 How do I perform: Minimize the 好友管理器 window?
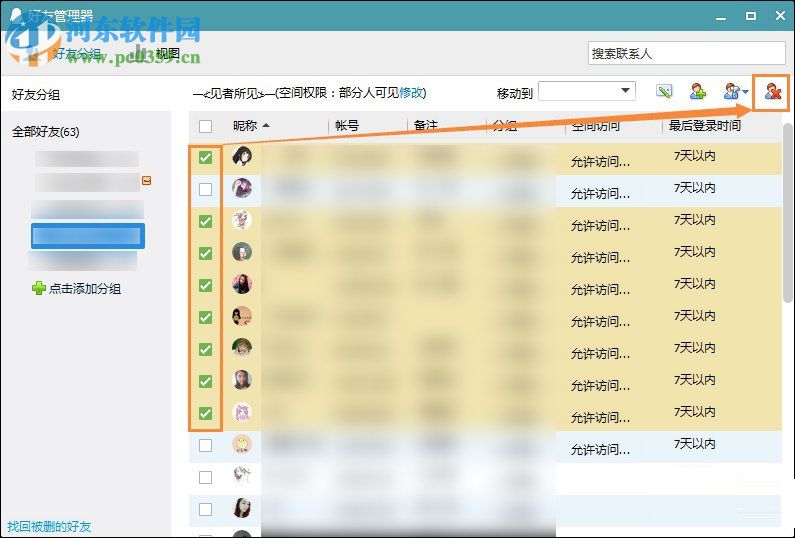721,17
